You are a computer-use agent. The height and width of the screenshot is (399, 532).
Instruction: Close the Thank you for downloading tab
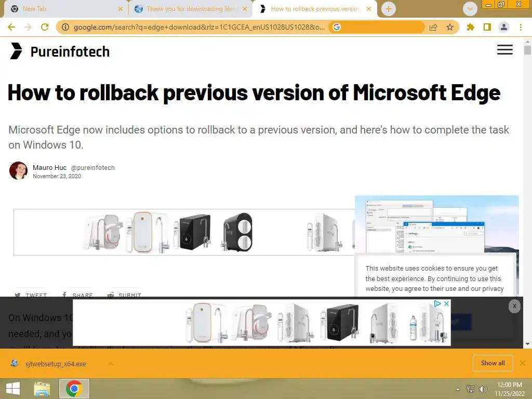click(x=245, y=9)
